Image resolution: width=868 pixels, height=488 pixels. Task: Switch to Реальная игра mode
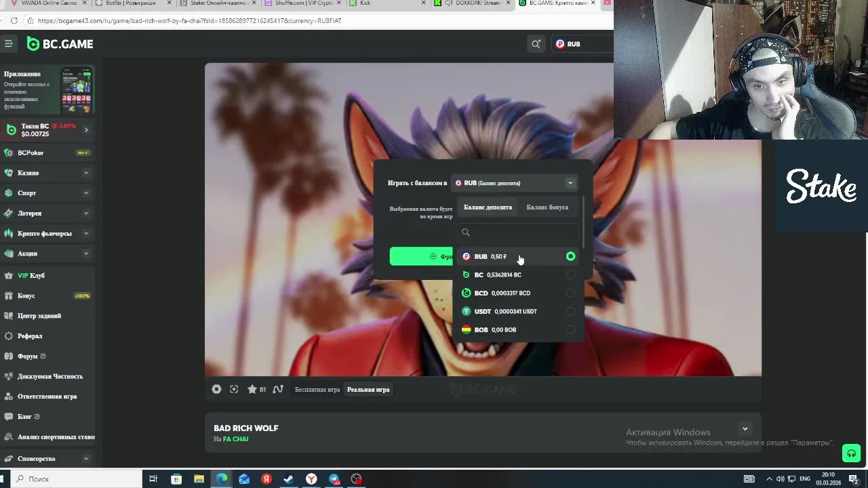[368, 390]
